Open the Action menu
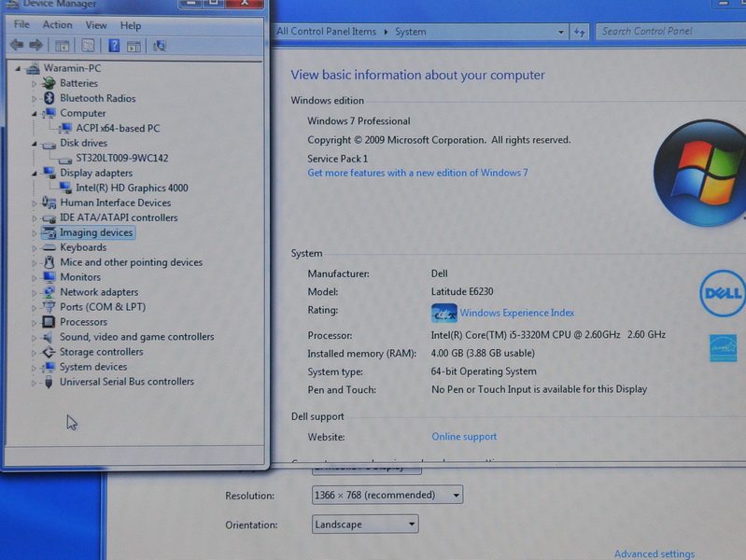The height and width of the screenshot is (560, 746). 58,25
